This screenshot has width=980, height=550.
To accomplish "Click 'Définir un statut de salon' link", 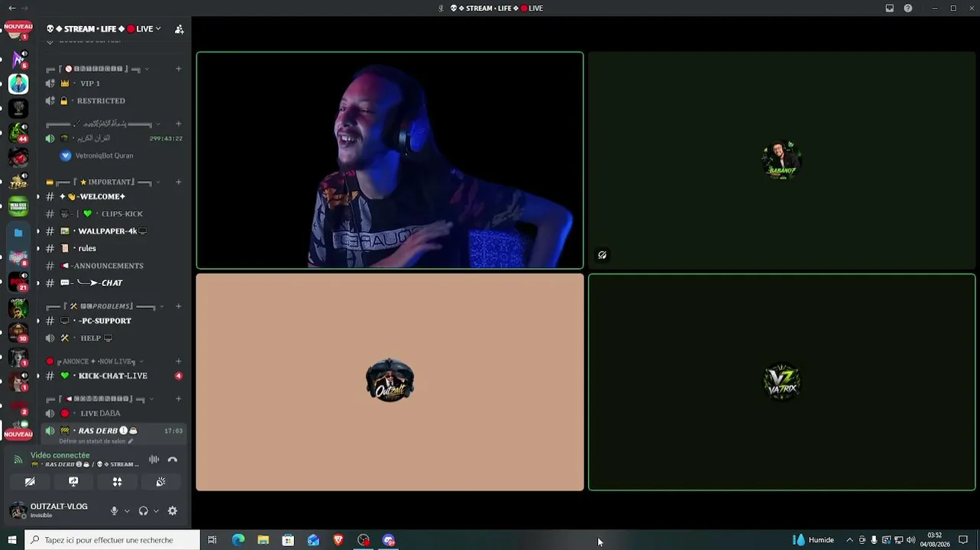I will point(96,442).
